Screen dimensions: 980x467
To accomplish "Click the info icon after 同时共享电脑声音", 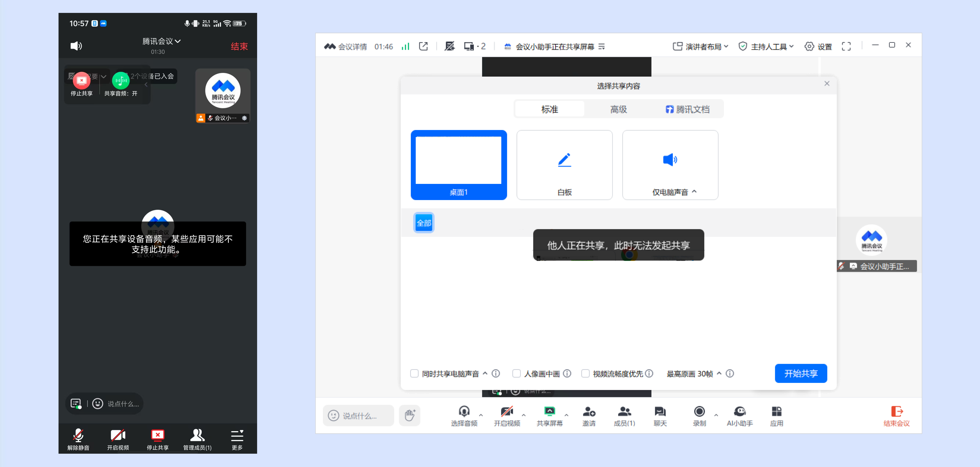I will point(496,373).
